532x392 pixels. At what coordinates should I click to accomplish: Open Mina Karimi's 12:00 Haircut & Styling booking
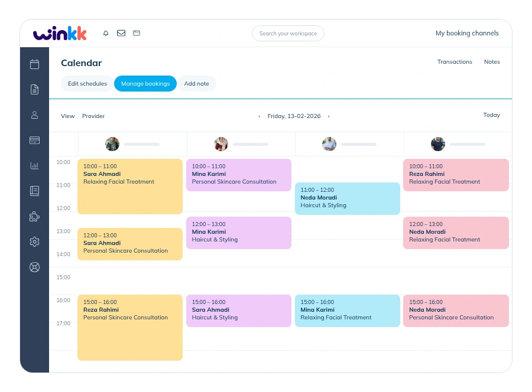tap(239, 233)
